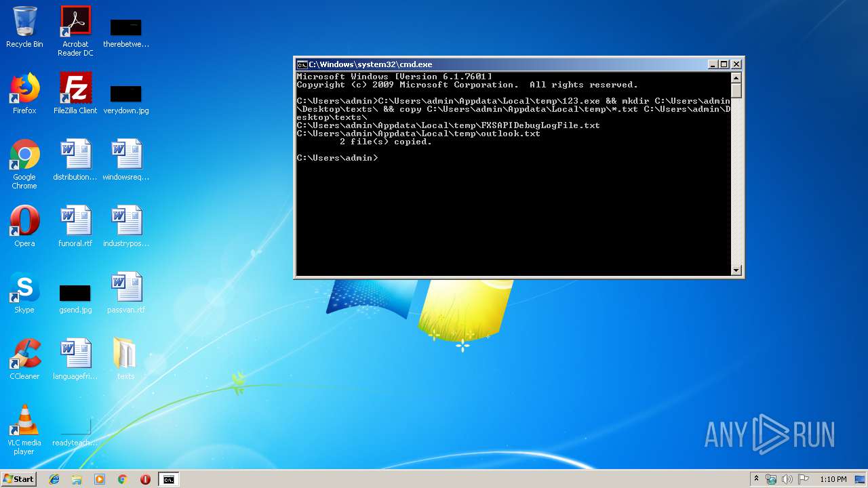Viewport: 868px width, 488px height.
Task: Open Chrome from the taskbar
Action: point(123,479)
